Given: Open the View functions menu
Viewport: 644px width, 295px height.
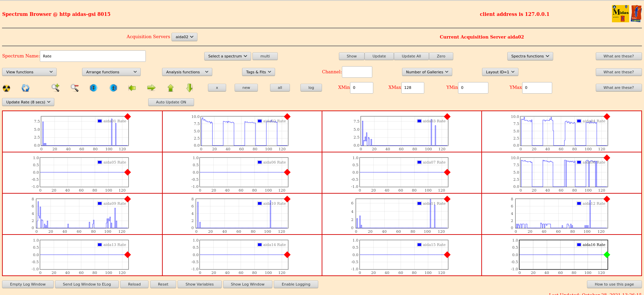Looking at the screenshot, I should pyautogui.click(x=29, y=72).
